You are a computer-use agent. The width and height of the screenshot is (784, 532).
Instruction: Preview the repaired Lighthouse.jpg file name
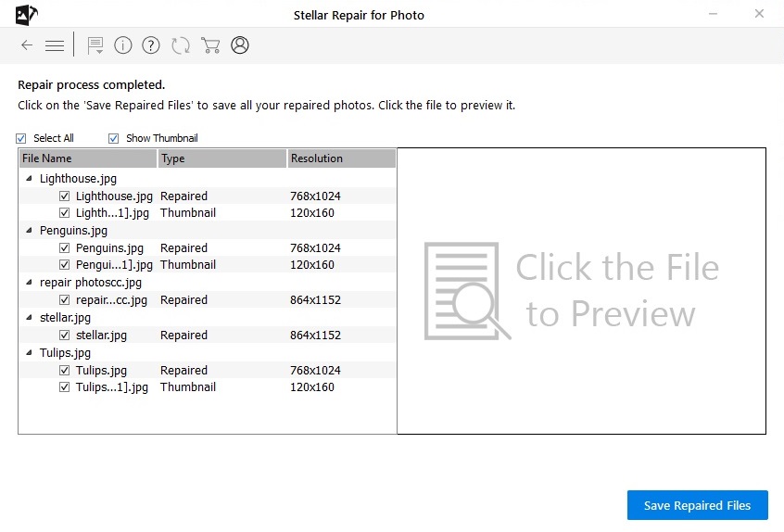coord(114,196)
